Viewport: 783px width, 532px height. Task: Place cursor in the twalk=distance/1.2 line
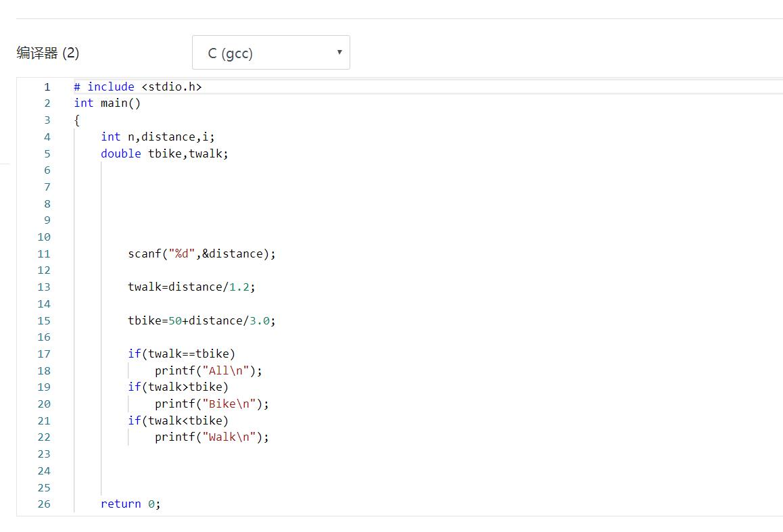pyautogui.click(x=191, y=287)
